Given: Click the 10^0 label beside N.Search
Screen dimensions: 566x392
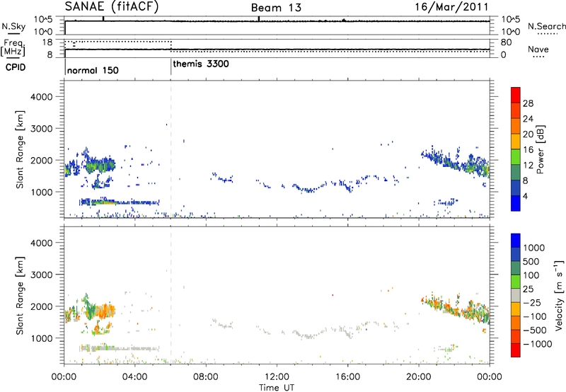Looking at the screenshot, I should (x=510, y=32).
